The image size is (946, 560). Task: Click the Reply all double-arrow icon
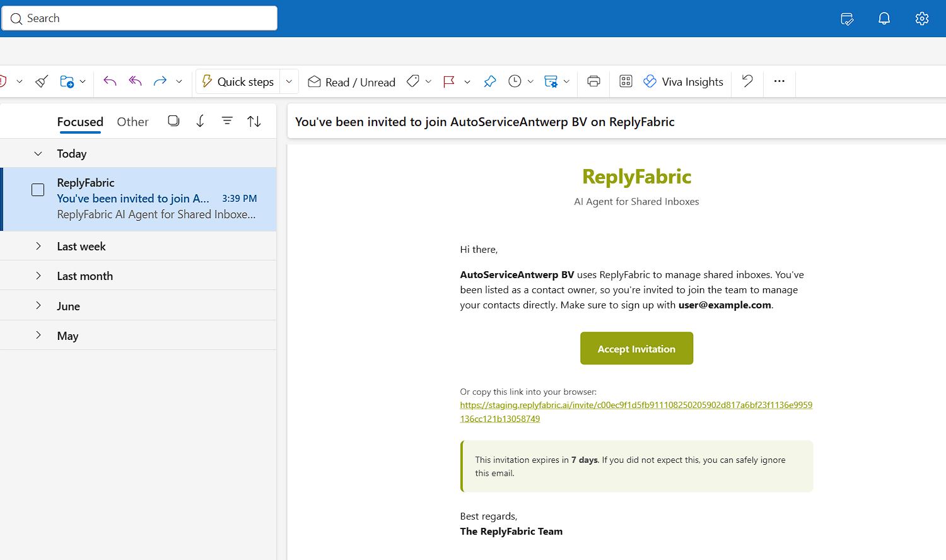135,81
